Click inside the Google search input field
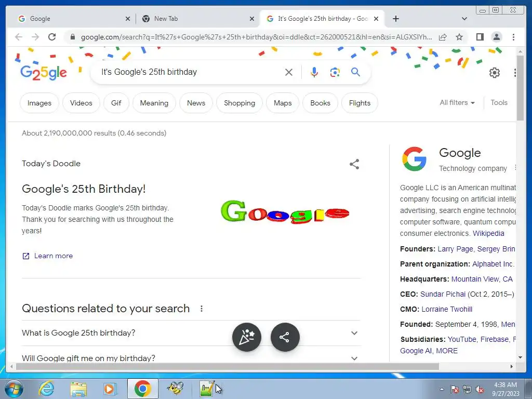This screenshot has width=532, height=399. pyautogui.click(x=190, y=72)
